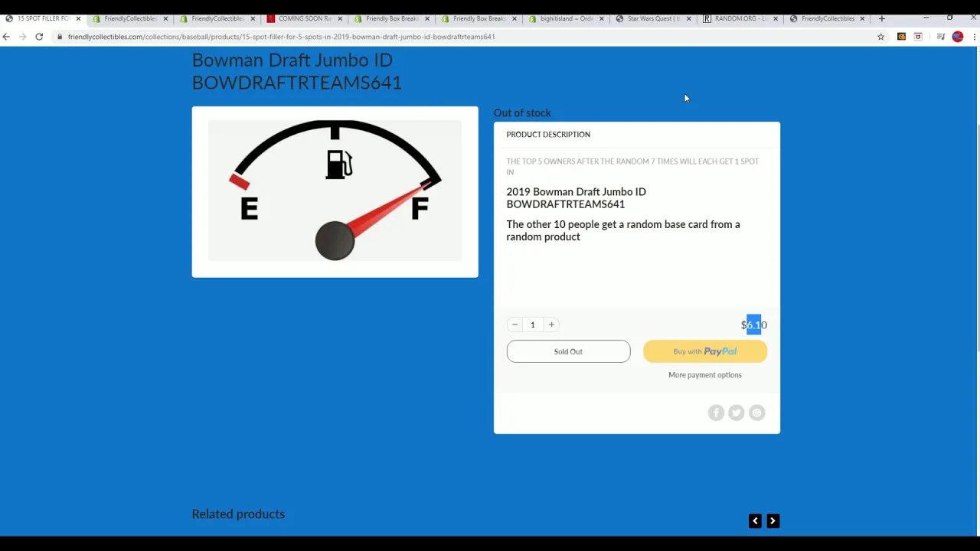Open the orange extension icon in toolbar
The width and height of the screenshot is (980, 551).
pyautogui.click(x=901, y=37)
